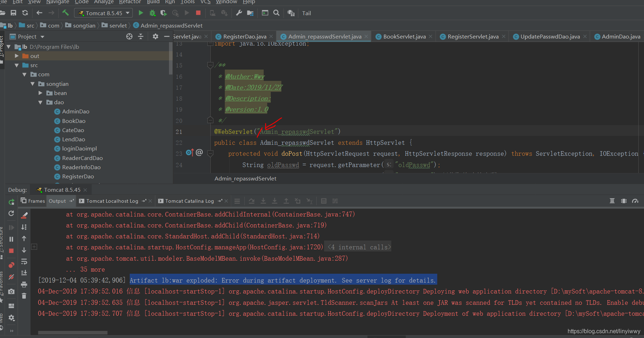Run Tomcat with the green play icon
Image resolution: width=644 pixels, height=338 pixels.
pyautogui.click(x=141, y=13)
